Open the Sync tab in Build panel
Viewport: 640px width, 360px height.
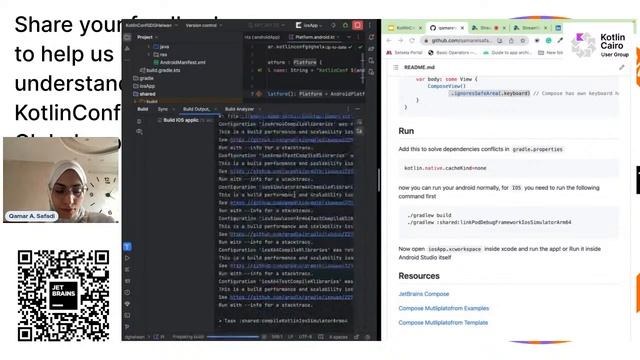163,109
